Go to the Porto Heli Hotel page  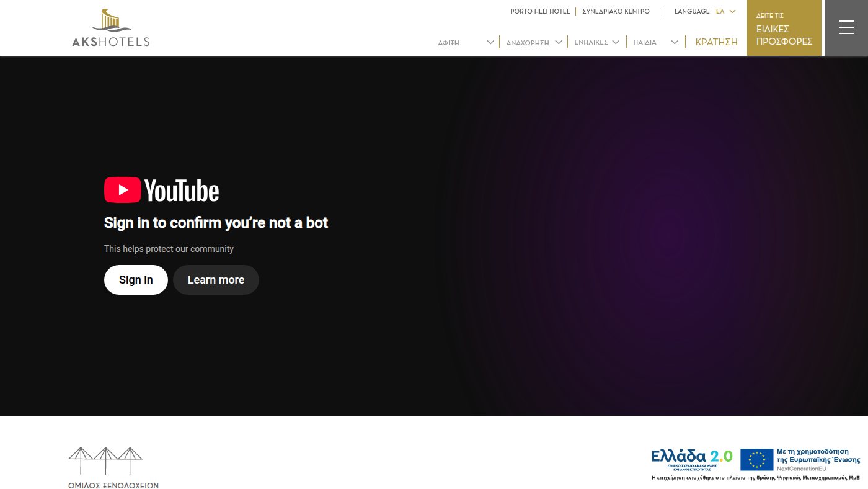coord(540,11)
